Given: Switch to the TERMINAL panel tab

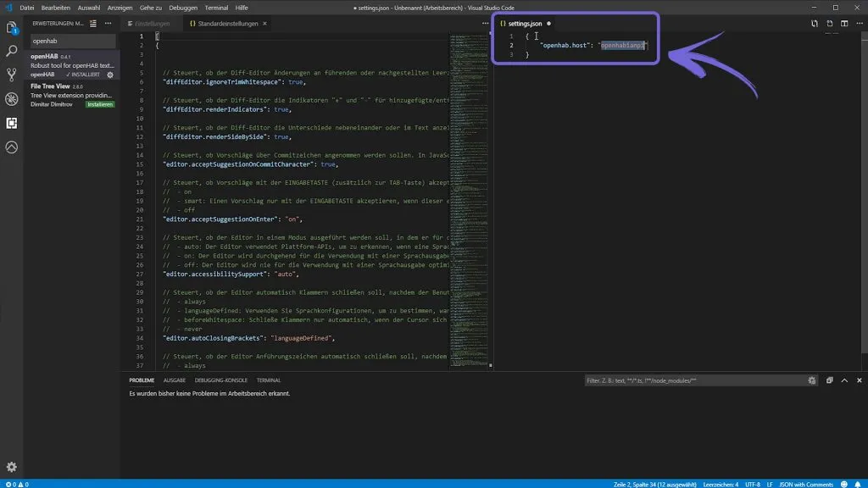Looking at the screenshot, I should (269, 380).
